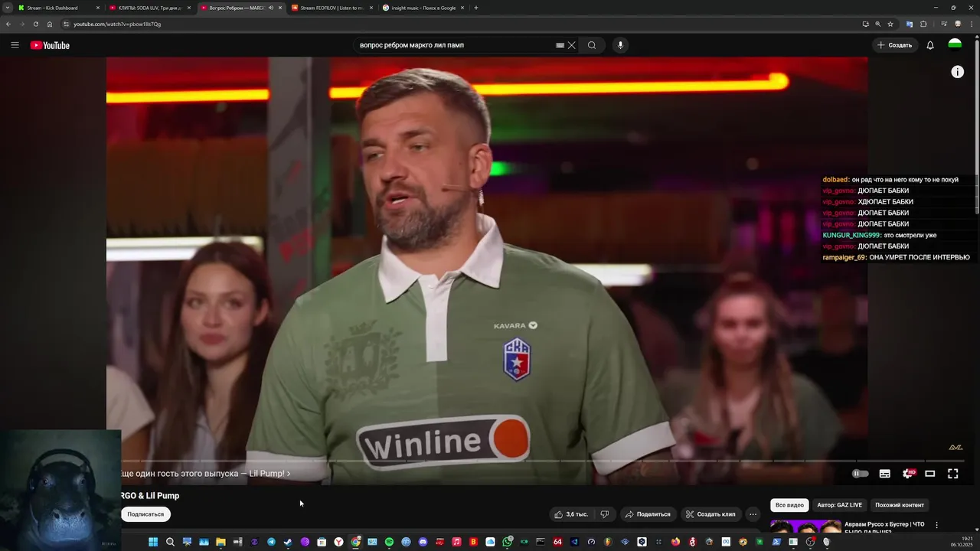Screen dimensions: 980x551
Task: Open options for Авраам Руссо х Бустер video
Action: (936, 525)
